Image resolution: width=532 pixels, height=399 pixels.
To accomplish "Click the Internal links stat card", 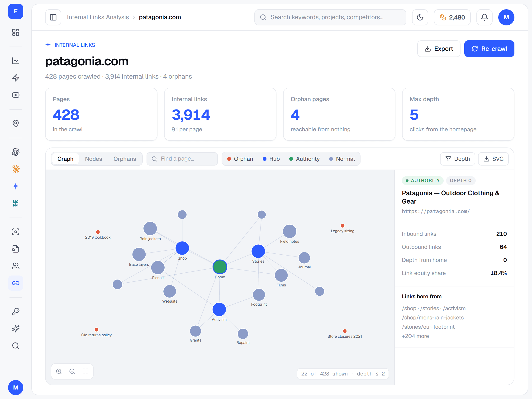I will pos(220,114).
